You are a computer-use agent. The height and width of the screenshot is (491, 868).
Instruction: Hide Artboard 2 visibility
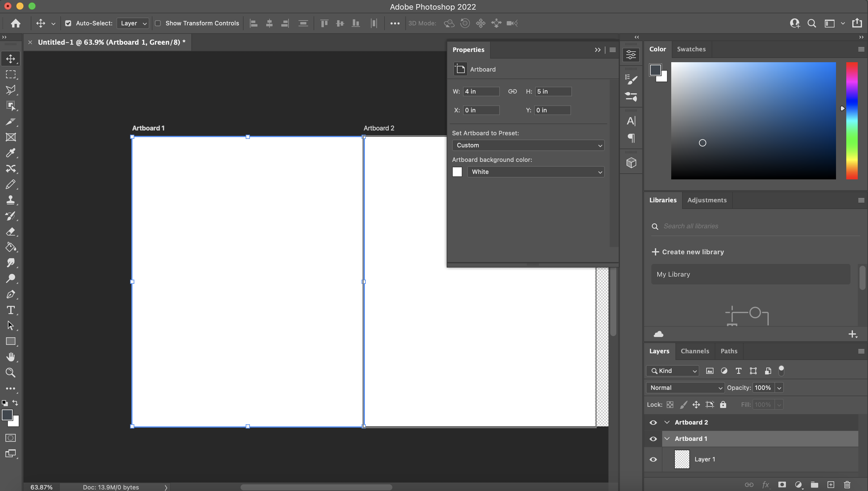tap(653, 422)
